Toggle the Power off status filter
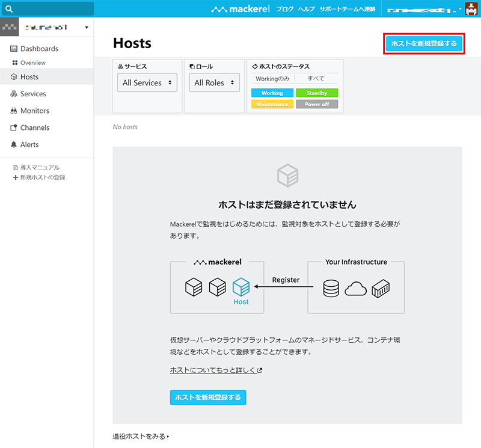The image size is (481, 448). [316, 104]
